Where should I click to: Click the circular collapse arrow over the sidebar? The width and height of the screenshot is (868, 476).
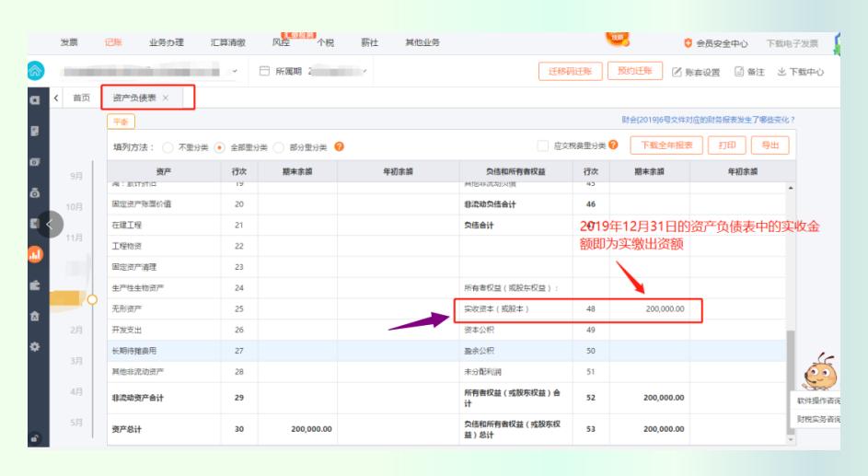click(x=50, y=224)
